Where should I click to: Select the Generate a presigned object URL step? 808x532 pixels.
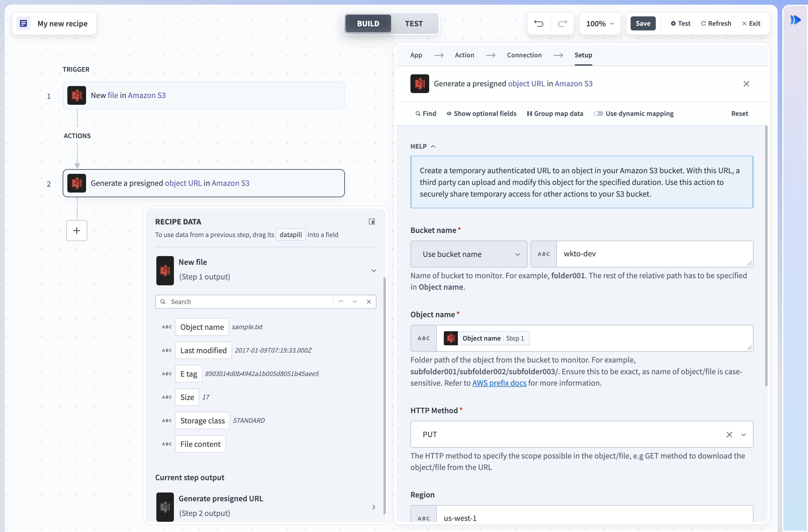(204, 183)
